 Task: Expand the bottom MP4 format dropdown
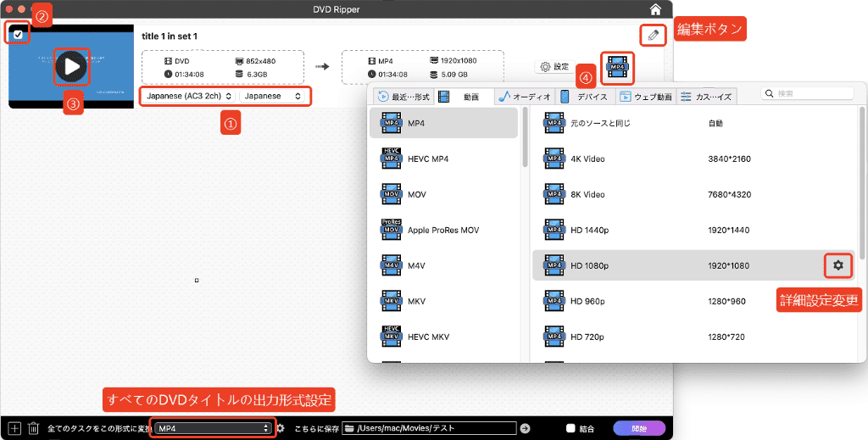pyautogui.click(x=213, y=428)
